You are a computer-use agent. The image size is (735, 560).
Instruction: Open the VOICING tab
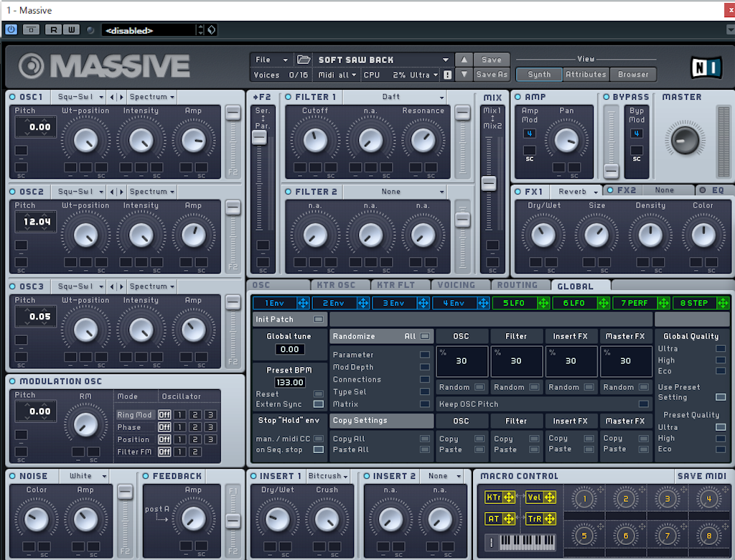(x=460, y=285)
